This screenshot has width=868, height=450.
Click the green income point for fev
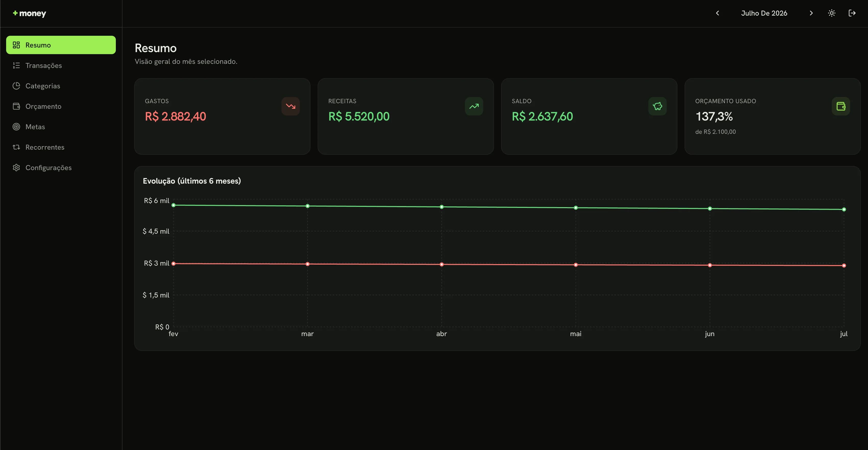pos(173,205)
